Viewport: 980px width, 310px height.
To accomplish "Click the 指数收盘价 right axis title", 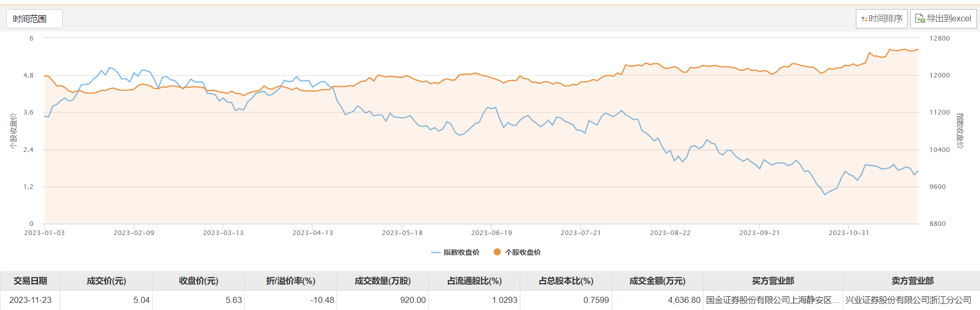I will pyautogui.click(x=960, y=131).
